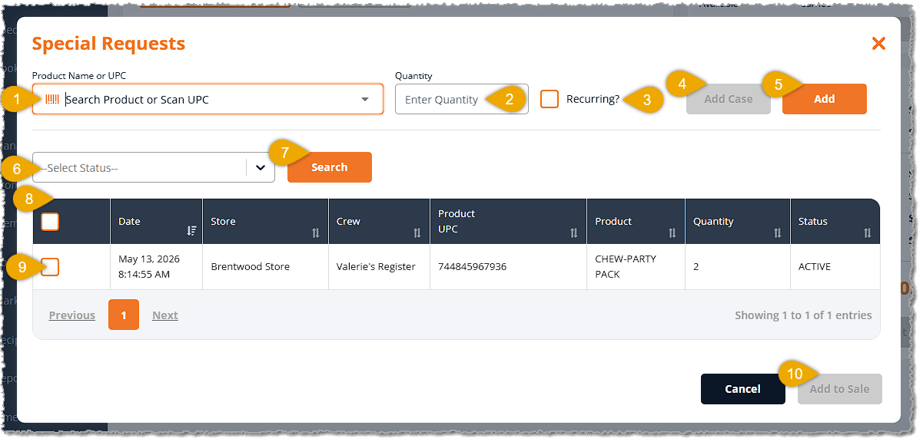Click the Previous pagination link
923x445 pixels.
point(72,316)
